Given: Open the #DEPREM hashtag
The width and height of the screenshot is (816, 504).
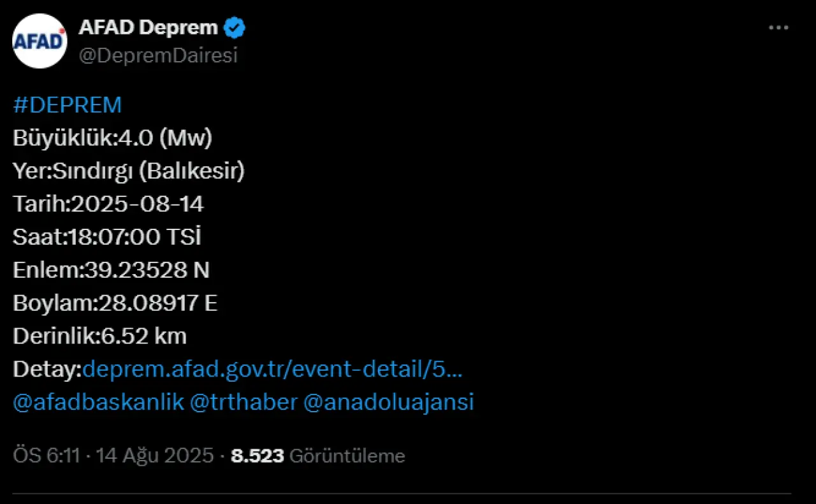Looking at the screenshot, I should coord(67,105).
